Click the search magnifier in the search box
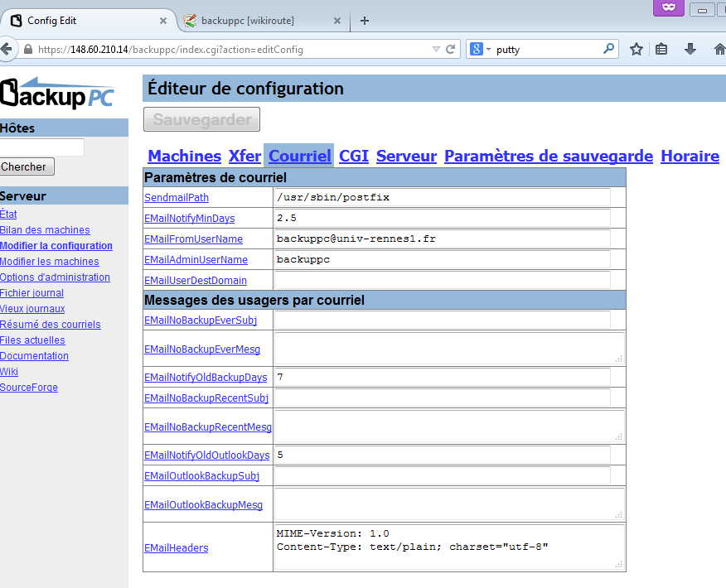Image resolution: width=726 pixels, height=588 pixels. [x=609, y=50]
